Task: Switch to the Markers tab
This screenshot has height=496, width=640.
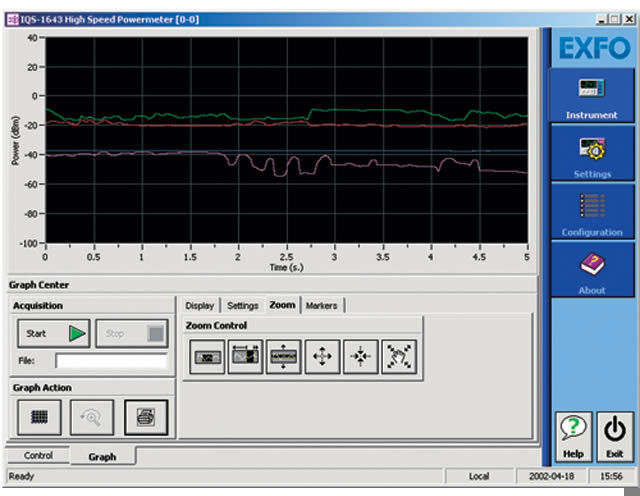Action: [x=322, y=305]
